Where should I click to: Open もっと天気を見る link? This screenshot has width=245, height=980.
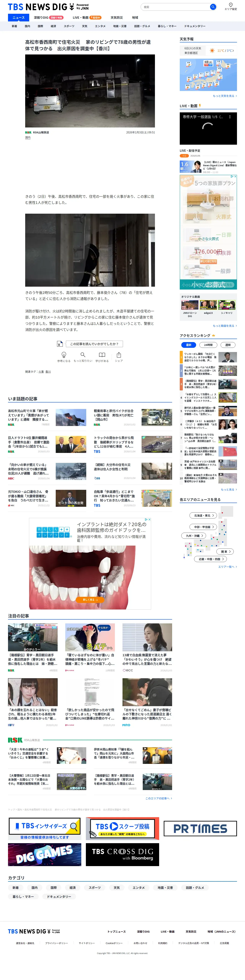225,96
